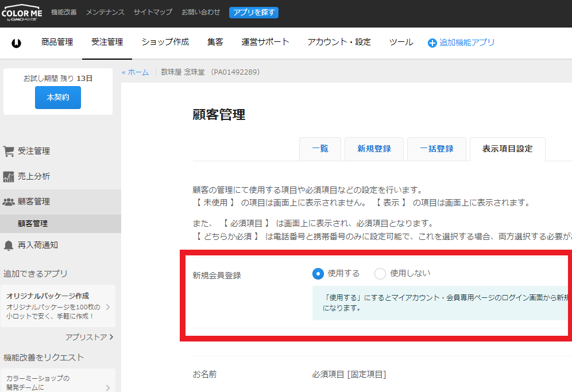Screen dimensions: 572x392
Task: Click the bell icon for 再入荷通知
Action: coord(9,245)
